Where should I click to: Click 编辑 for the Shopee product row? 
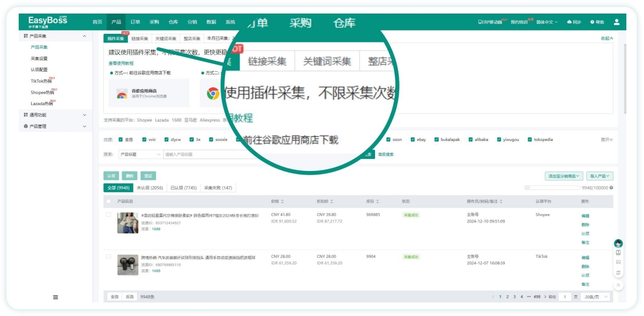point(585,216)
